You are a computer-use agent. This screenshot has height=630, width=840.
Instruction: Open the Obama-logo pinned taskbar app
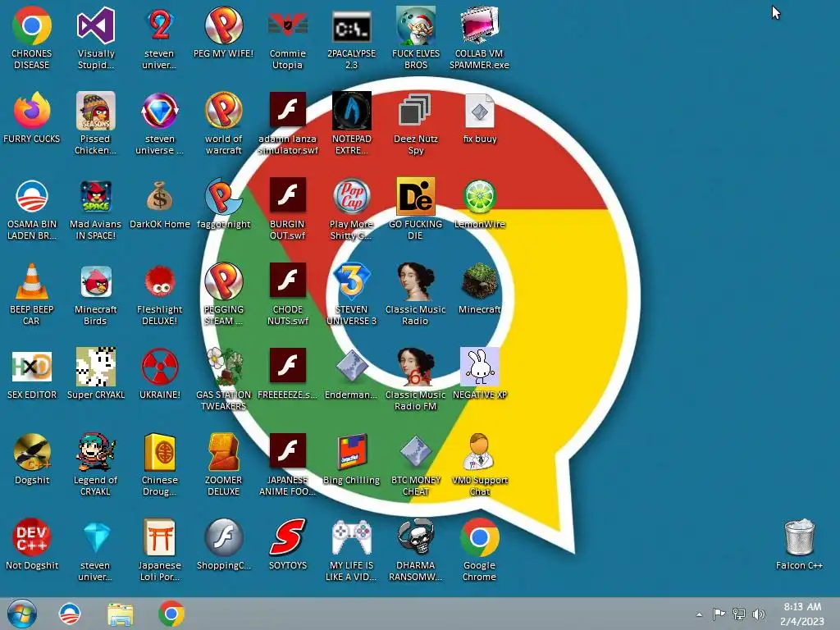[x=70, y=614]
